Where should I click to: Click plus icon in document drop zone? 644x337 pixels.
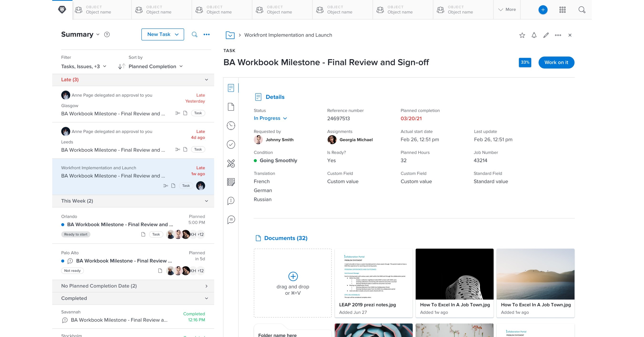click(293, 276)
